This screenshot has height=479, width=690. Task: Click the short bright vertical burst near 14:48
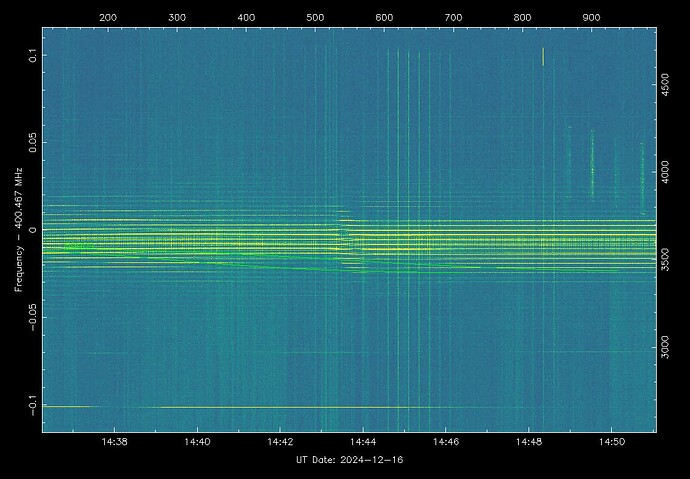543,56
